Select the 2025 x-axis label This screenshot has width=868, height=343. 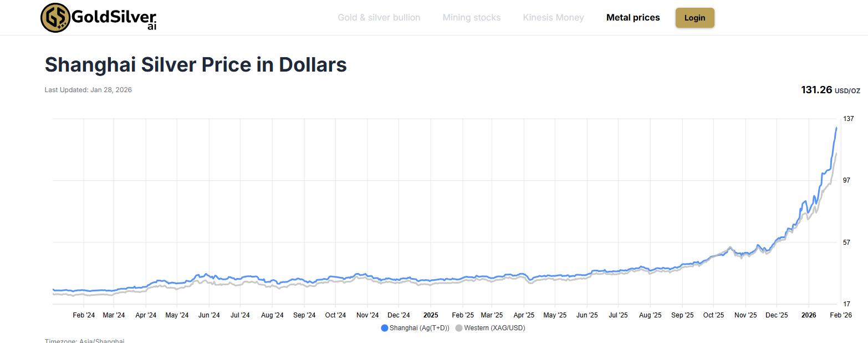pos(431,315)
